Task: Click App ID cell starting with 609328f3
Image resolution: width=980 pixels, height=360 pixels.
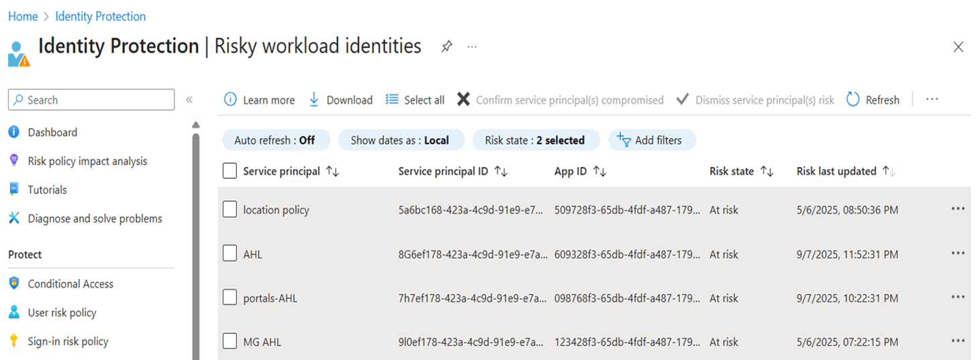Action: click(628, 254)
